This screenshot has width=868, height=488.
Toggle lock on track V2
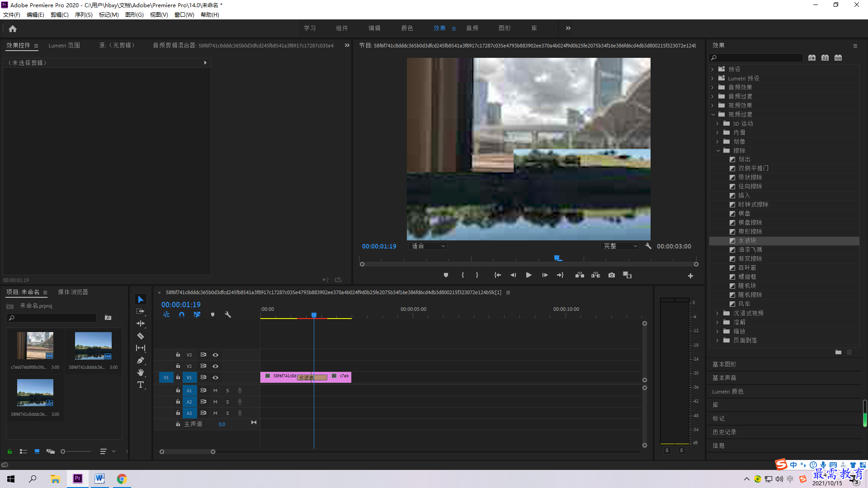(178, 366)
